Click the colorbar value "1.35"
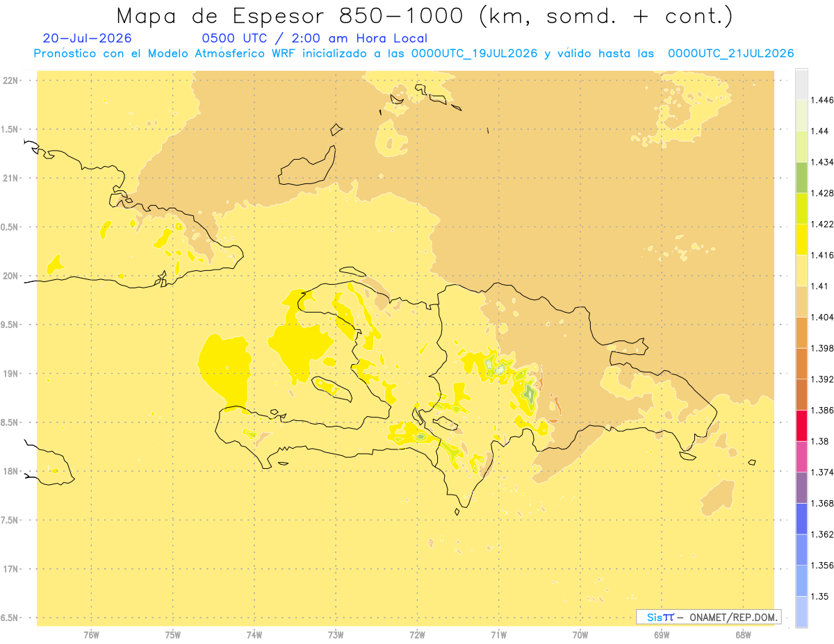The image size is (834, 644). point(819,596)
